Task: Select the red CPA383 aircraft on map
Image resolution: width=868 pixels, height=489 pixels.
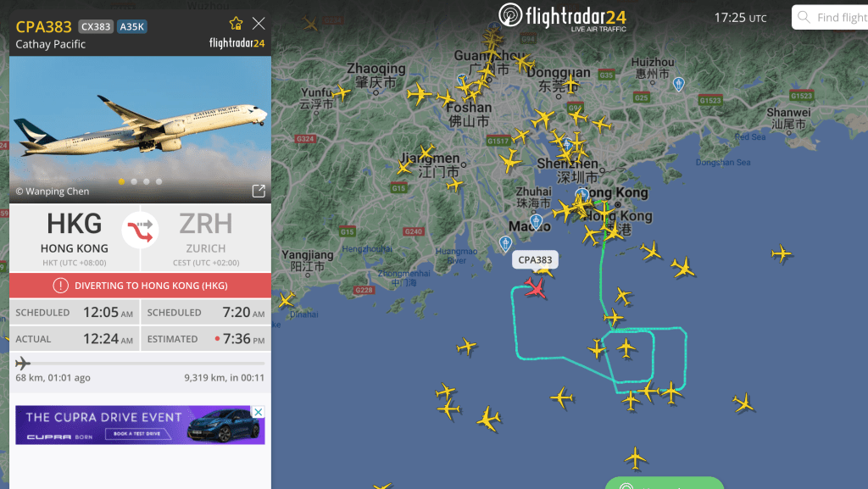Action: [535, 287]
